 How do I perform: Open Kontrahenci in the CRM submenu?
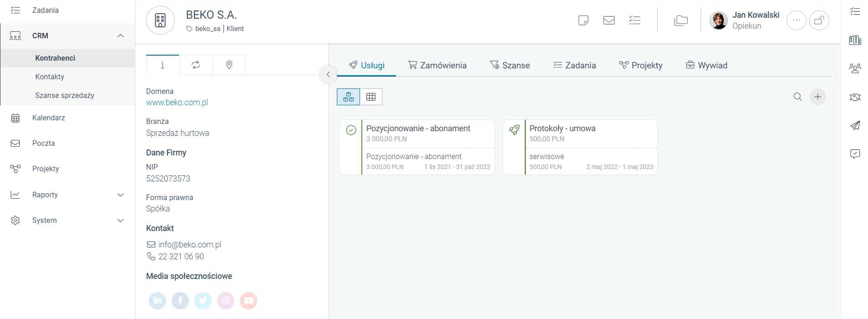tap(67, 58)
